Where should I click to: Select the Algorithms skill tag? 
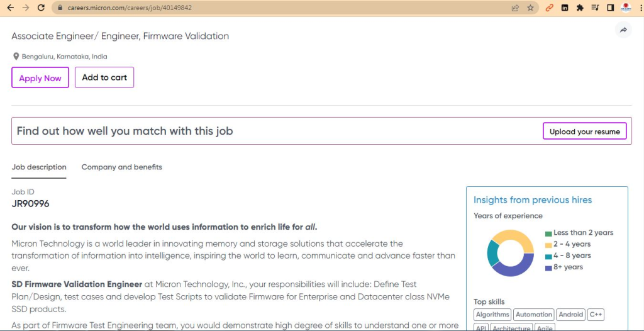pyautogui.click(x=492, y=315)
